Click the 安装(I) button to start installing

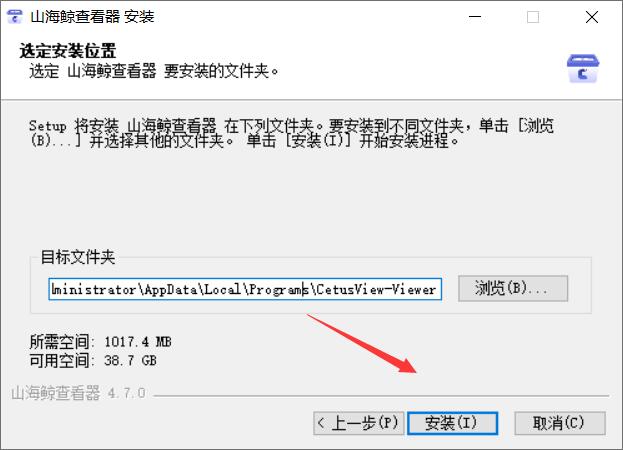[x=452, y=423]
